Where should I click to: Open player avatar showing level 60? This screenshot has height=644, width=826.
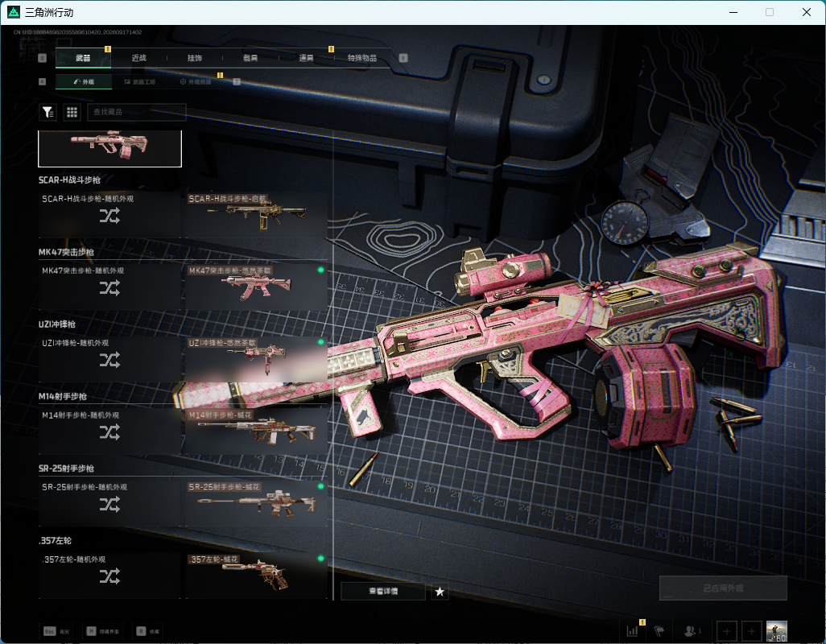[x=776, y=631]
